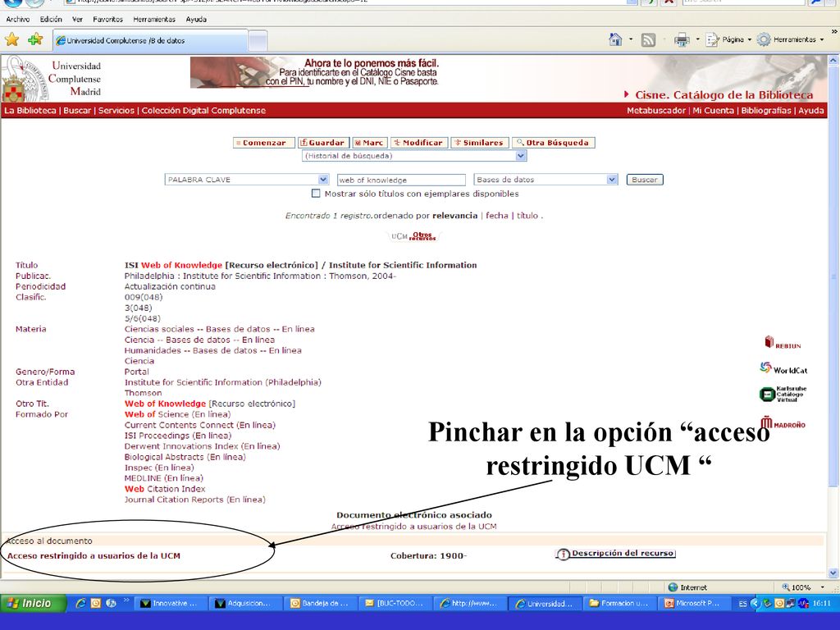This screenshot has width=840, height=630.
Task: Open the Edición menu
Action: 51,20
